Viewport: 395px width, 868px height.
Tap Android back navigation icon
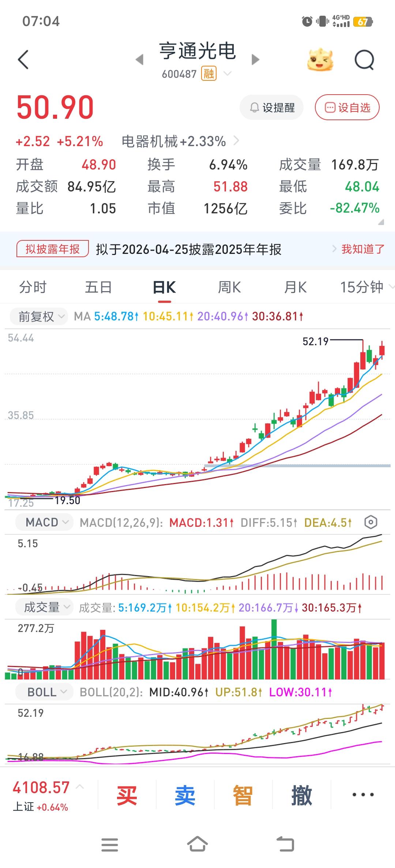point(285,844)
